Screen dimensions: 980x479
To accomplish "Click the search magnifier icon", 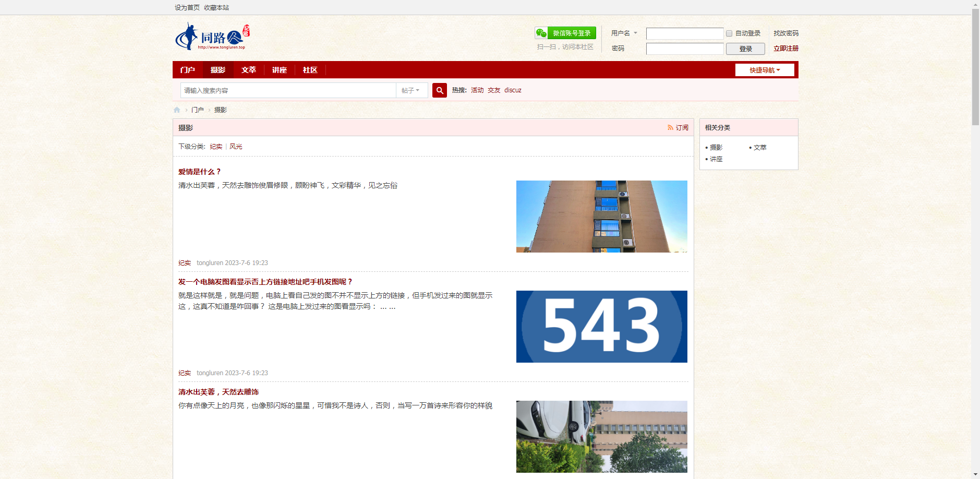I will pos(439,90).
